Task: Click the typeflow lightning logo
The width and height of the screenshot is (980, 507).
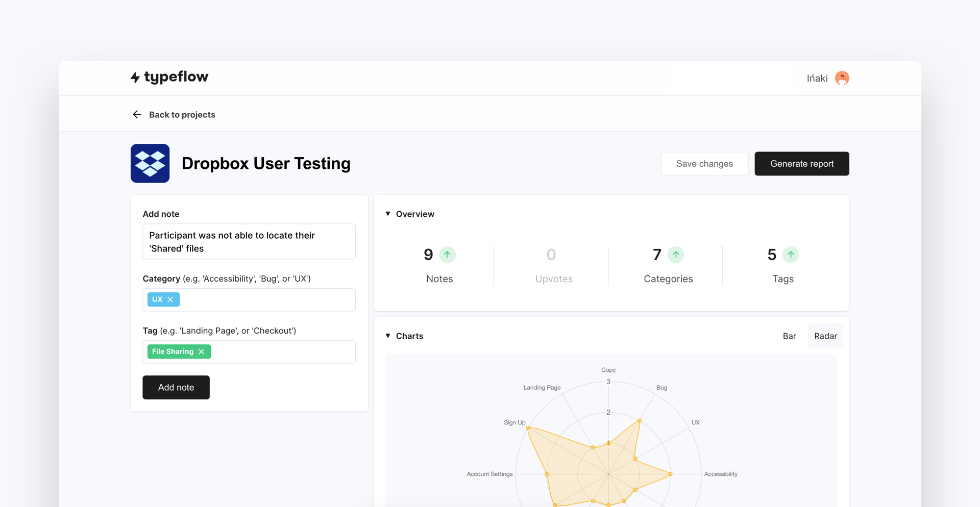Action: pos(135,77)
